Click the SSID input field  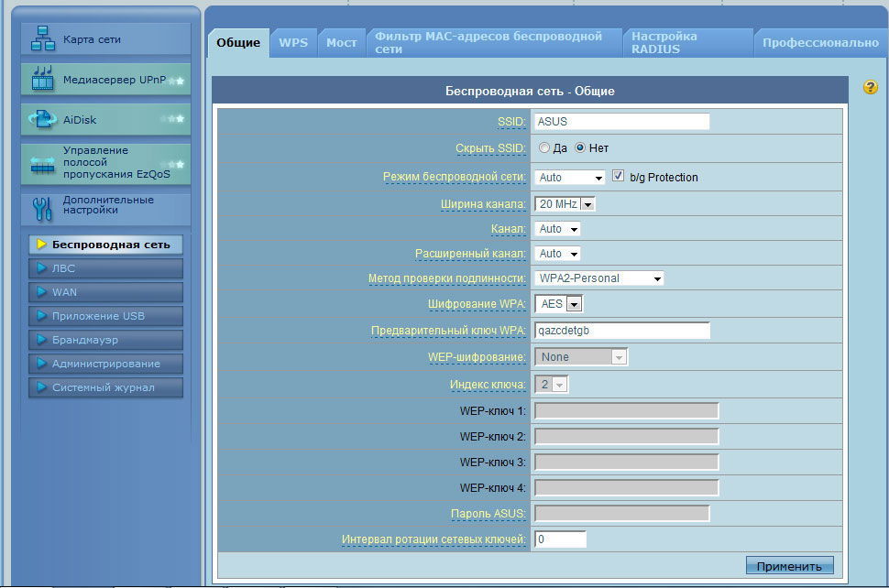(x=621, y=122)
